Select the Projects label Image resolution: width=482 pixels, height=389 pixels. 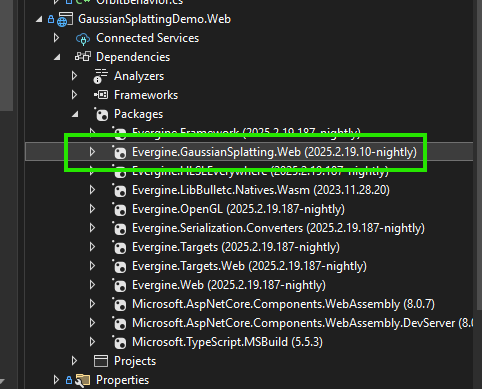pos(135,361)
